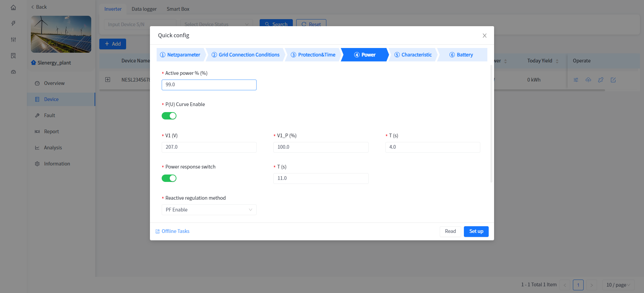Click the link icon in Operate column

(x=601, y=80)
